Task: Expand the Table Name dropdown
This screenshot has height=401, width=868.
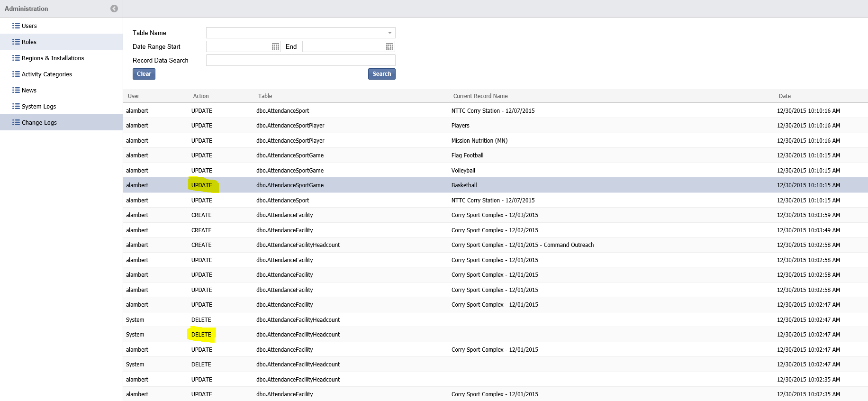Action: point(389,33)
